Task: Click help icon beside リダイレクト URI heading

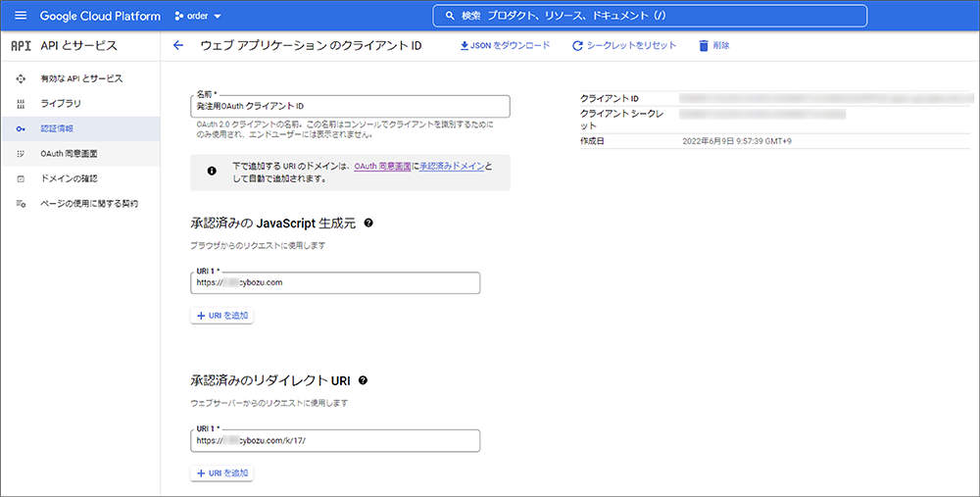Action: tap(364, 380)
